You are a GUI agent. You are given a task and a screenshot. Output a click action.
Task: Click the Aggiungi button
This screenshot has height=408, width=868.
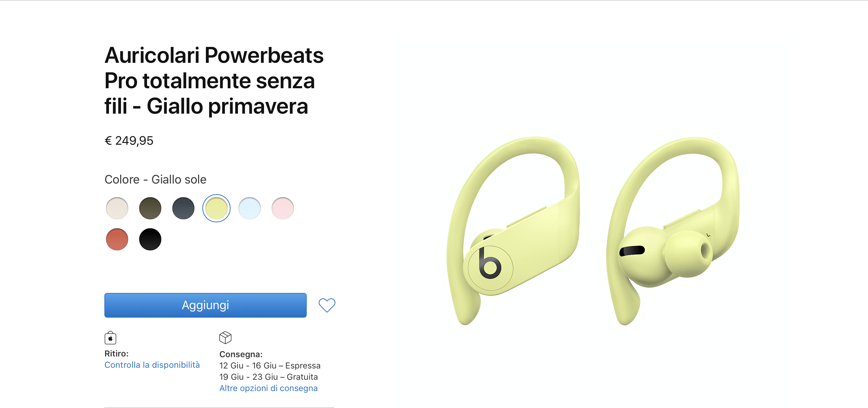pos(206,305)
